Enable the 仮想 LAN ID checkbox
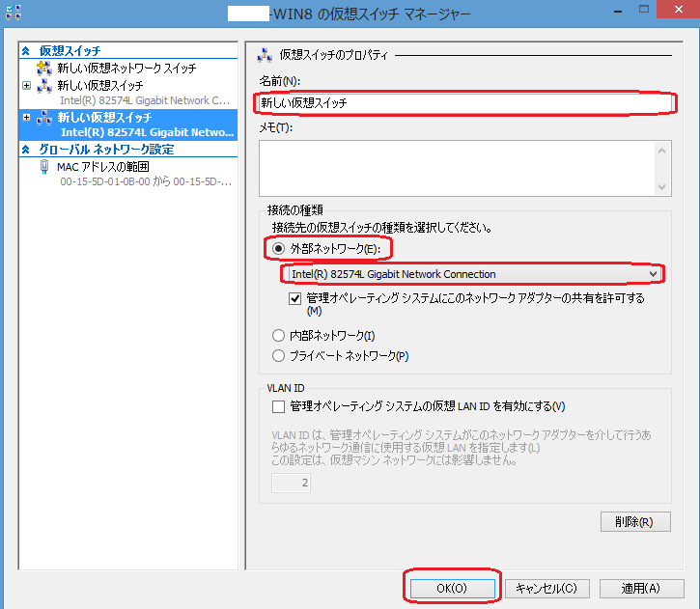 278,406
